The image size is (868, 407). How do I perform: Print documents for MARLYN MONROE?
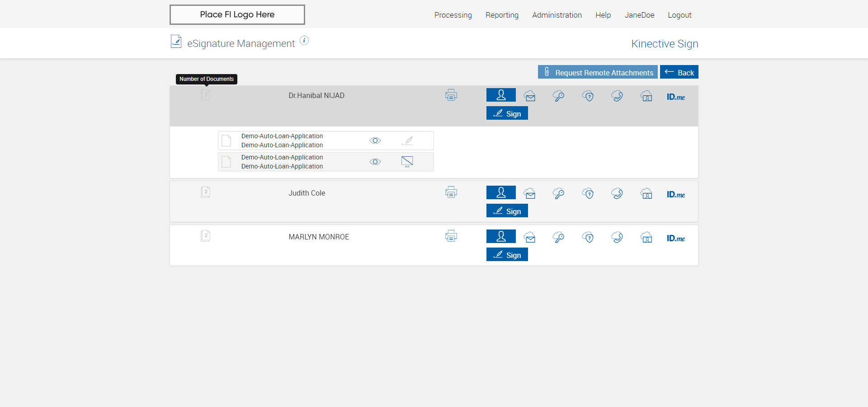[x=451, y=236]
